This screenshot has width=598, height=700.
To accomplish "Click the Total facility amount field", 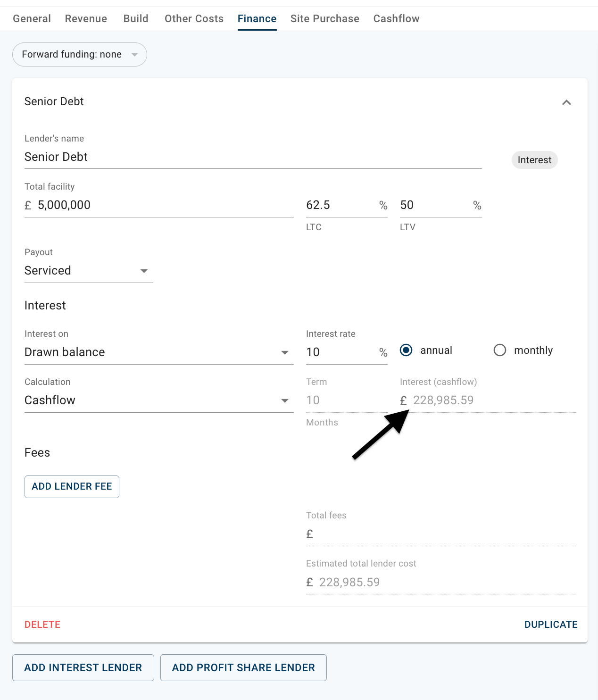I will click(x=141, y=205).
